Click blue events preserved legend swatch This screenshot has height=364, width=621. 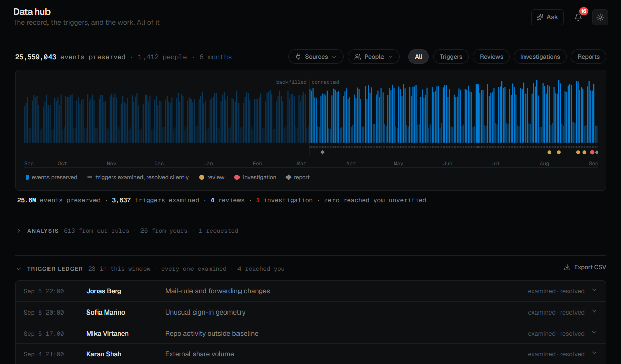27,177
